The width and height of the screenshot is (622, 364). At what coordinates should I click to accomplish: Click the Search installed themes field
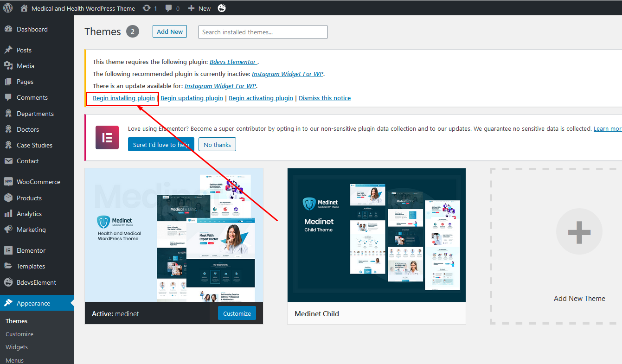point(263,32)
